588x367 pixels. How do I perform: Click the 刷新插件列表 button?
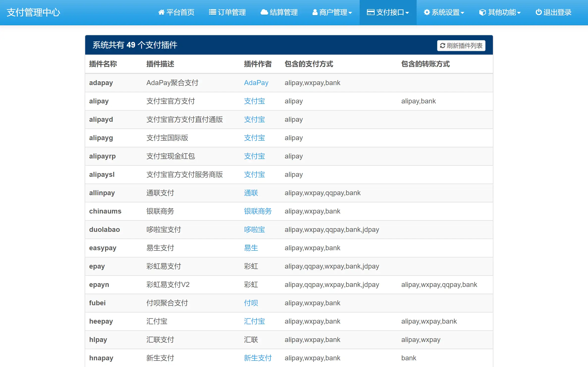click(x=461, y=46)
